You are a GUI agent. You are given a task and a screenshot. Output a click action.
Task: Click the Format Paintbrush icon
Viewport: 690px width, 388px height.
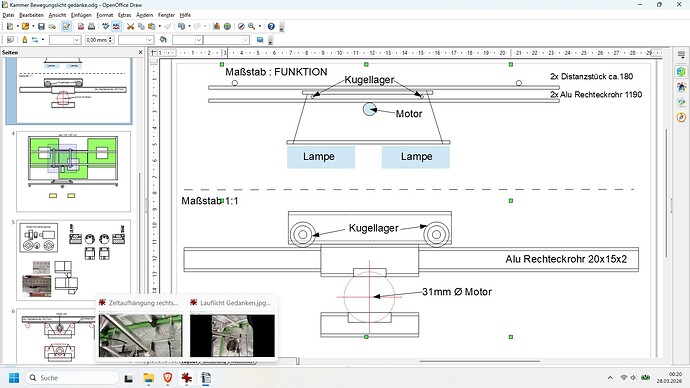(x=168, y=26)
